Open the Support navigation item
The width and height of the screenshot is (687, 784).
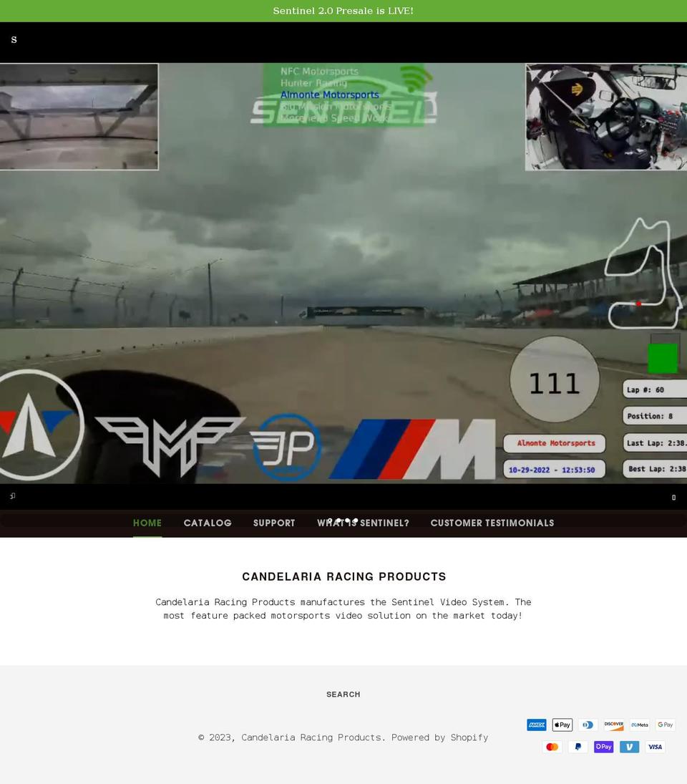click(x=274, y=523)
